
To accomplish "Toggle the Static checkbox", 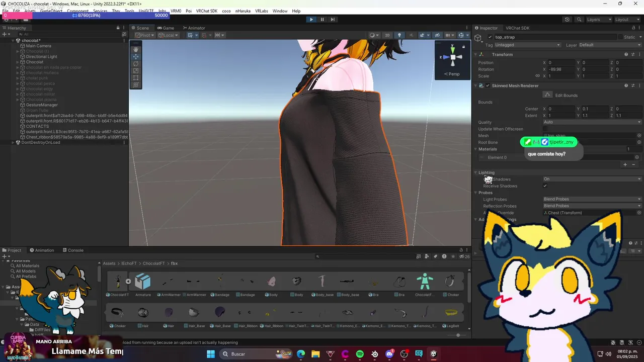I will [x=621, y=37].
